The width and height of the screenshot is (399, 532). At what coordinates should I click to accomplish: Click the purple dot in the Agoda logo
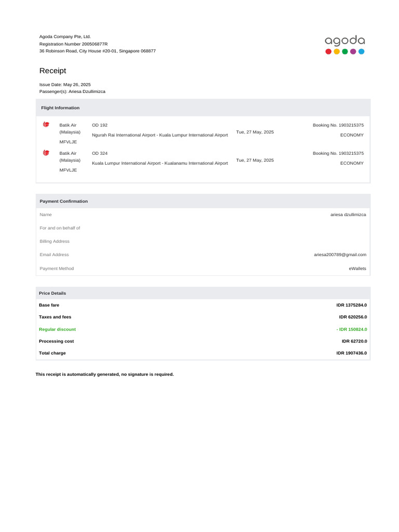353,51
